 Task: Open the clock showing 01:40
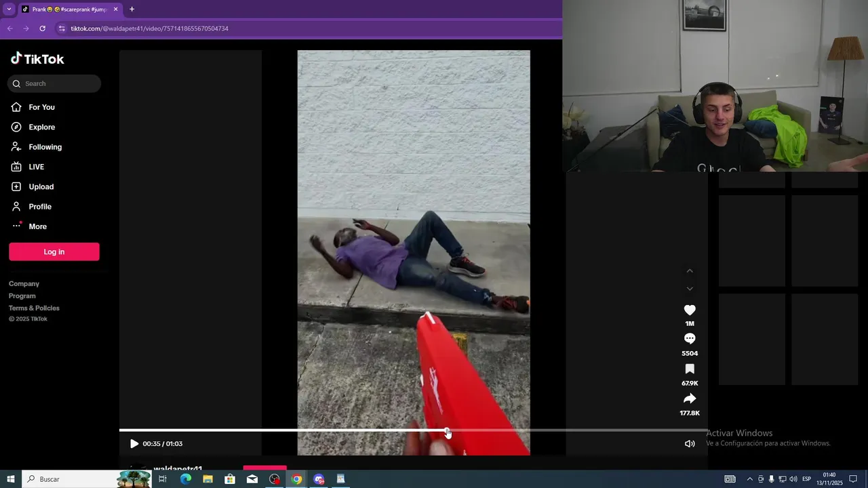pos(829,479)
